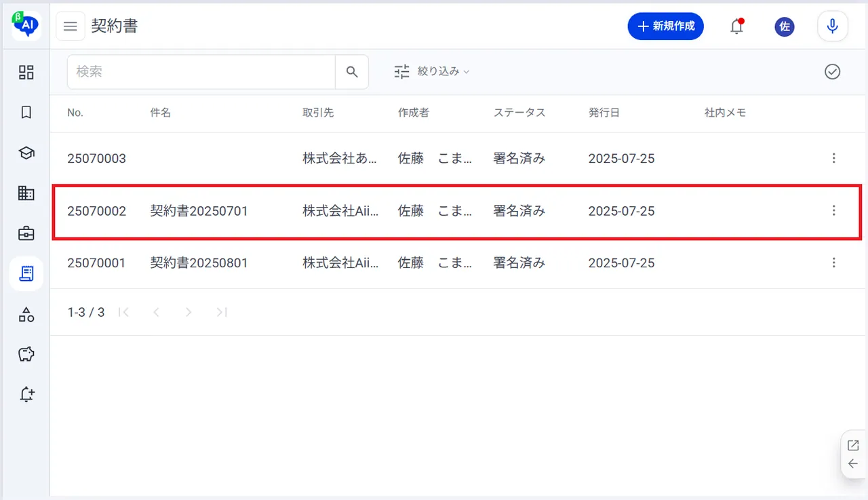
Task: Expand the 絞り込み filter dropdown
Action: (x=433, y=71)
